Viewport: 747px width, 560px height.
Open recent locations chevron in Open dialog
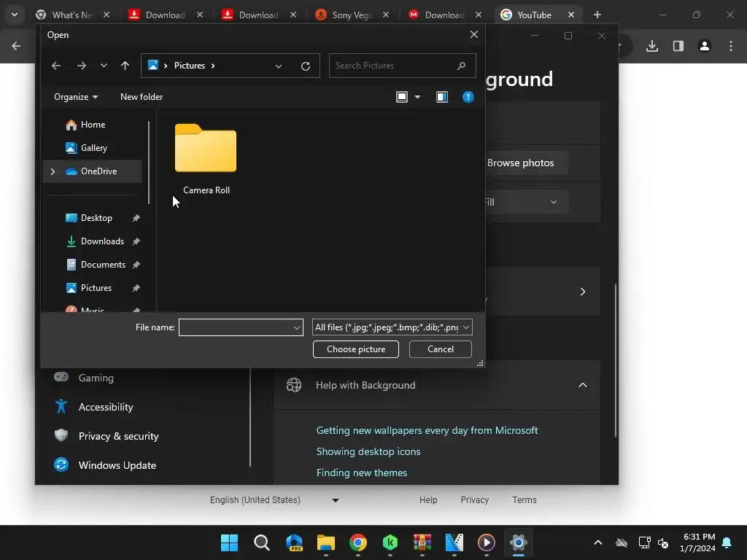pyautogui.click(x=104, y=66)
